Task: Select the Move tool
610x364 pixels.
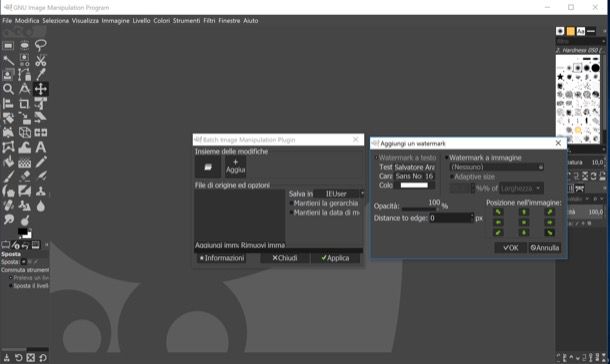Action: 40,89
